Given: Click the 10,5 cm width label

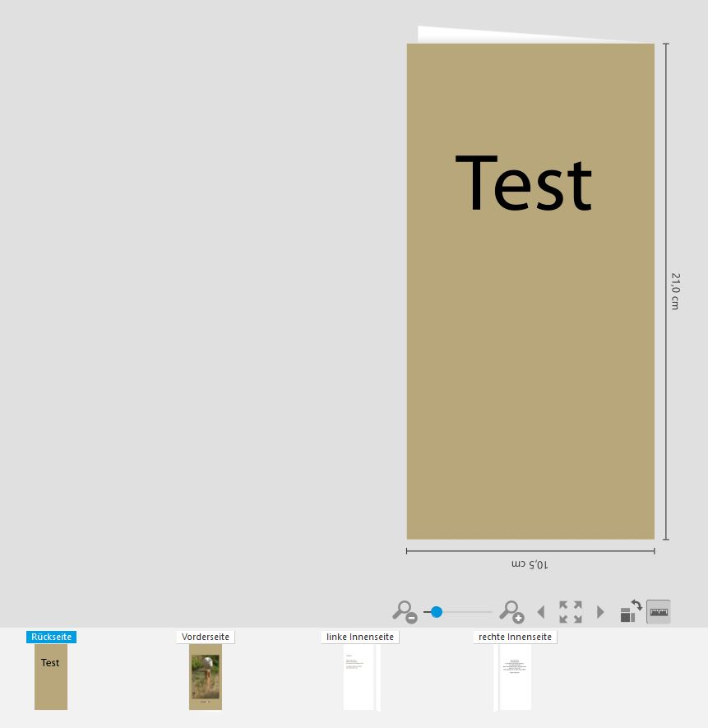Looking at the screenshot, I should (530, 564).
